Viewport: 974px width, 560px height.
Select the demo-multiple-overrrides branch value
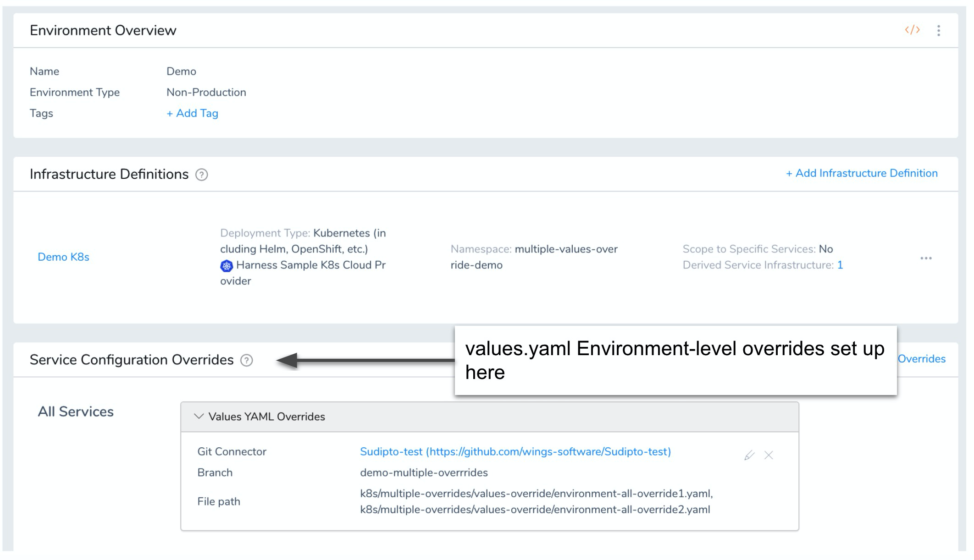click(x=424, y=472)
